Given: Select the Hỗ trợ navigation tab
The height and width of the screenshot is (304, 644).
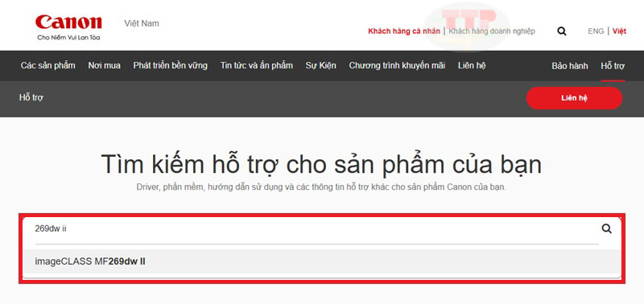Looking at the screenshot, I should (x=613, y=66).
